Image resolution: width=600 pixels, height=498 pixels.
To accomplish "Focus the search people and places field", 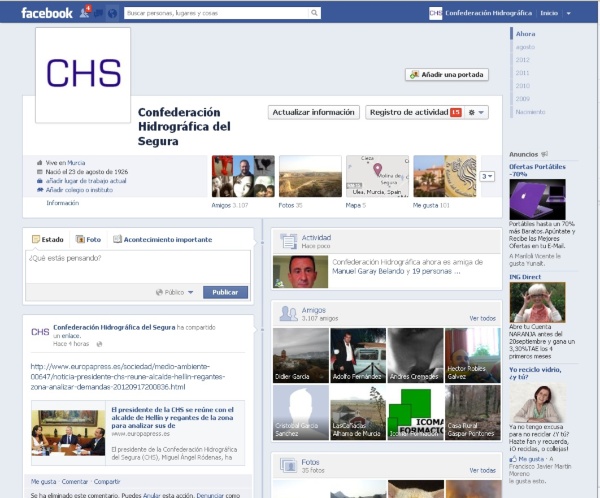I will pyautogui.click(x=216, y=13).
